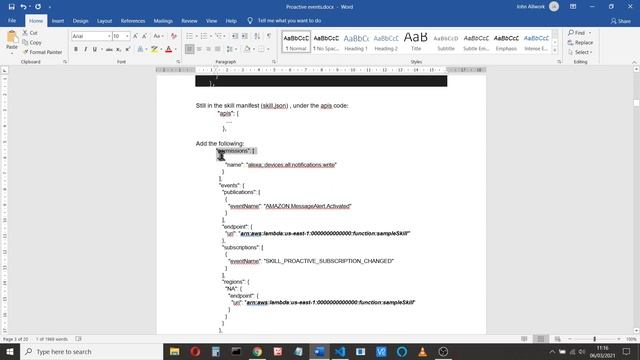Screen dimensions: 640x360
Task: Open Visual Studio Code from taskbar
Action: coord(340,351)
